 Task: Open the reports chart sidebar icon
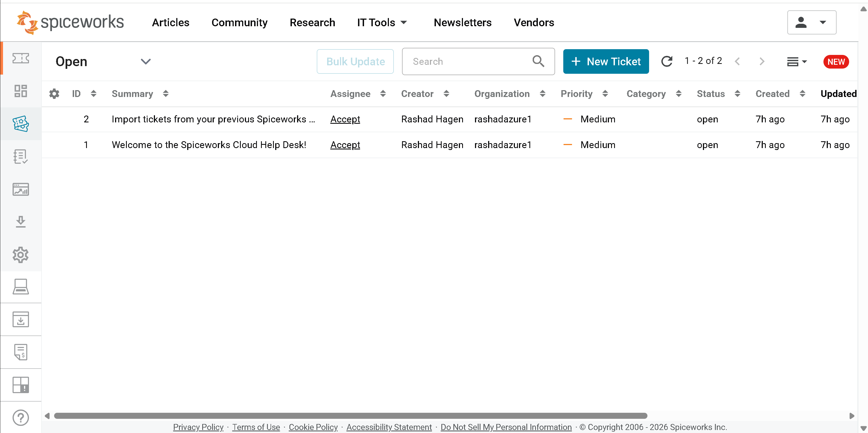tap(20, 189)
